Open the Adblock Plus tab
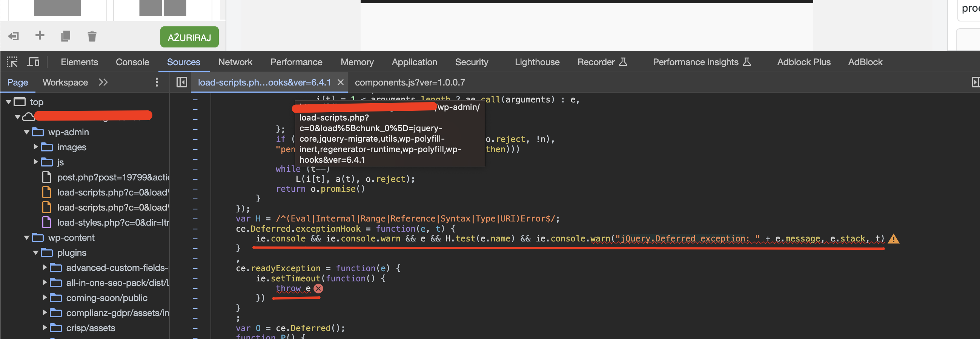Image resolution: width=980 pixels, height=339 pixels. (803, 62)
